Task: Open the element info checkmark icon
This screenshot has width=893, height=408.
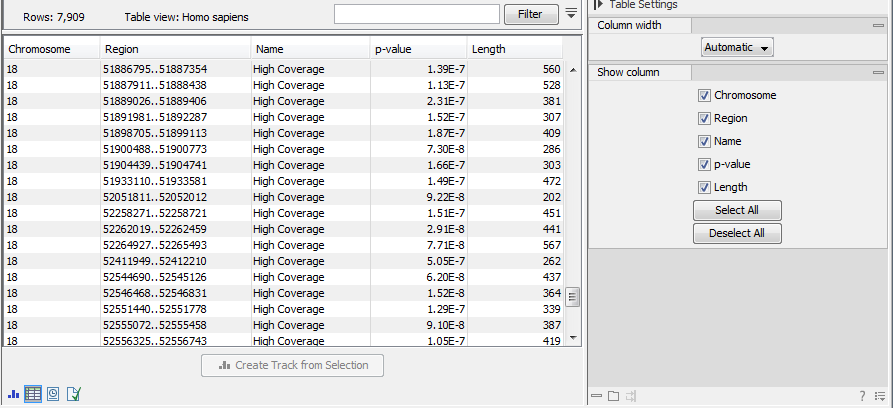Action: pyautogui.click(x=73, y=394)
